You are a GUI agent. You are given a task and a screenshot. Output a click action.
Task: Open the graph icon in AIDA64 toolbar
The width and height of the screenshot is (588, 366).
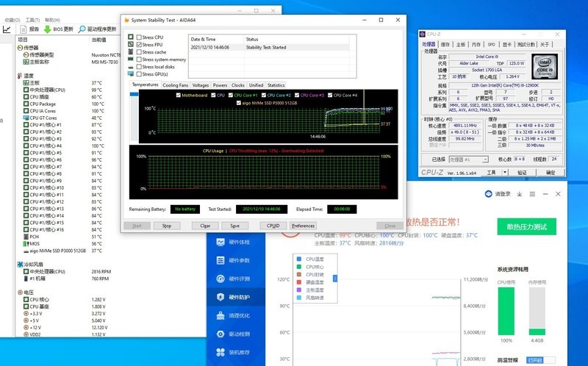pos(7,29)
